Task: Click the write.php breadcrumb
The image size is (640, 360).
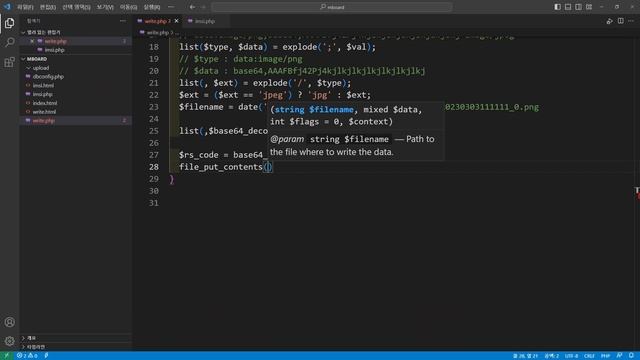Action: point(158,32)
